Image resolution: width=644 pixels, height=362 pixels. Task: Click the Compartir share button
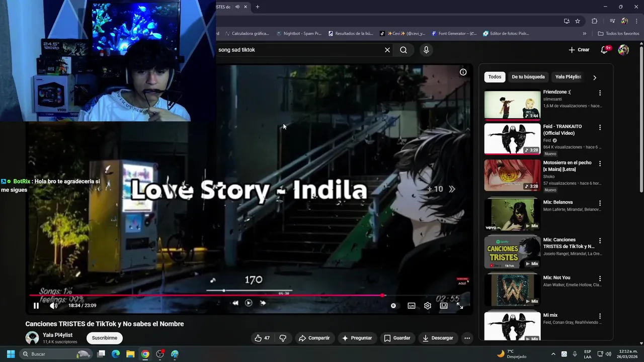[x=314, y=338]
